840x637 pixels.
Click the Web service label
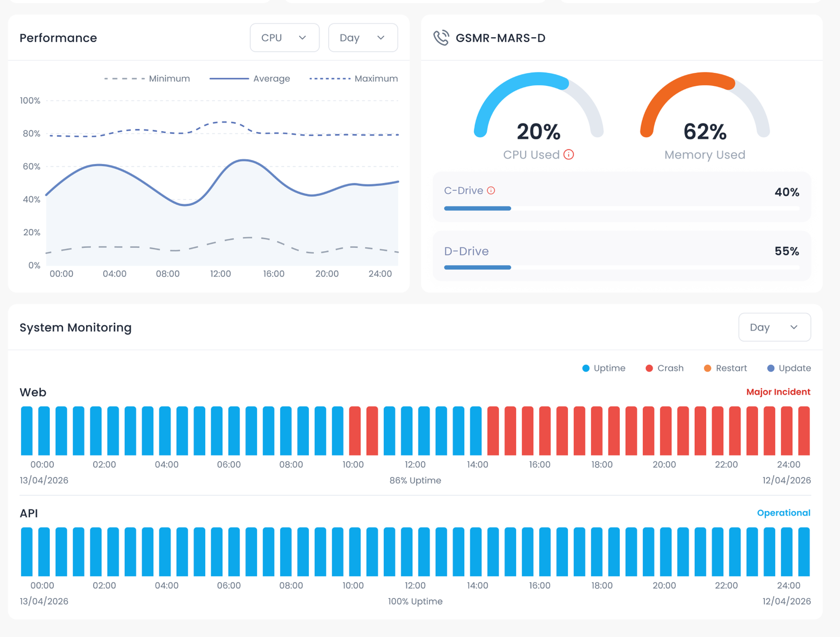pyautogui.click(x=33, y=392)
